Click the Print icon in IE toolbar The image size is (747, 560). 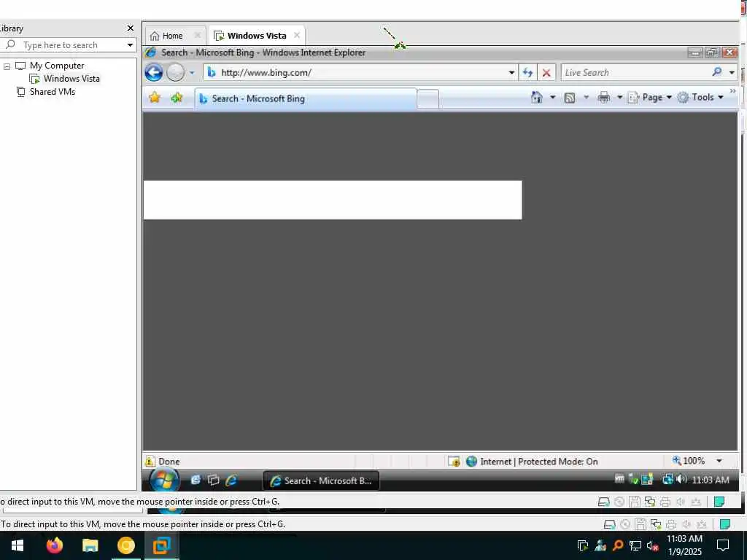tap(603, 98)
